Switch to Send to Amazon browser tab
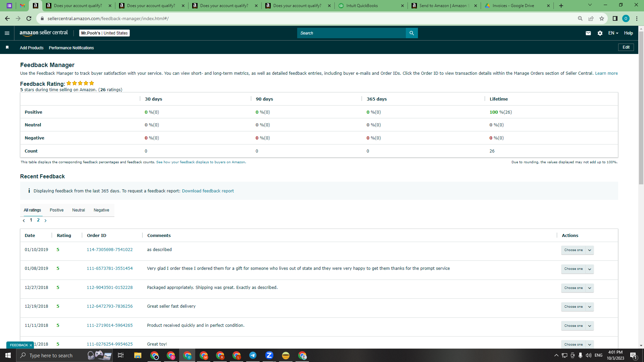This screenshot has height=362, width=644. pyautogui.click(x=444, y=6)
